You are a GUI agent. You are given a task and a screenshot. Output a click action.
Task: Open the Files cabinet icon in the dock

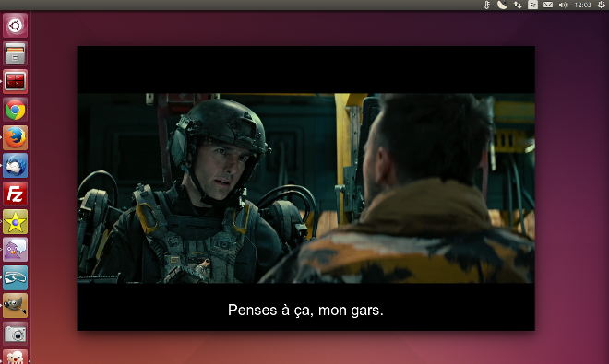(15, 53)
